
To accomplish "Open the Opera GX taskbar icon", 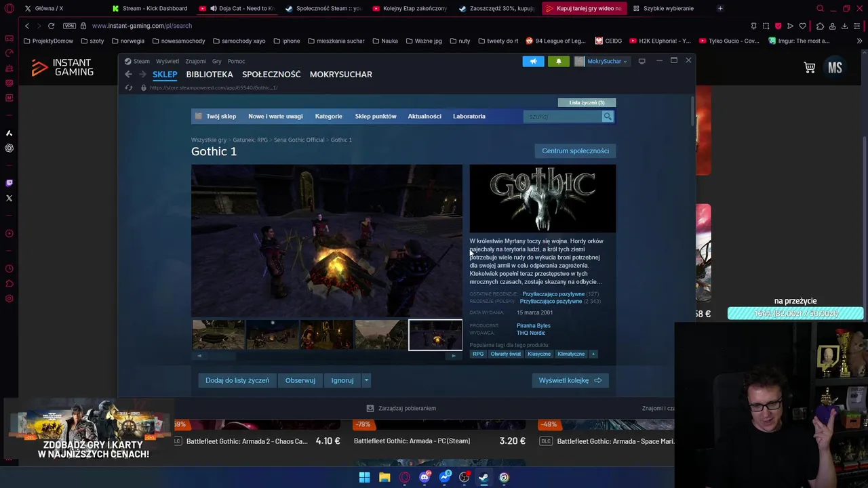I will click(x=405, y=477).
